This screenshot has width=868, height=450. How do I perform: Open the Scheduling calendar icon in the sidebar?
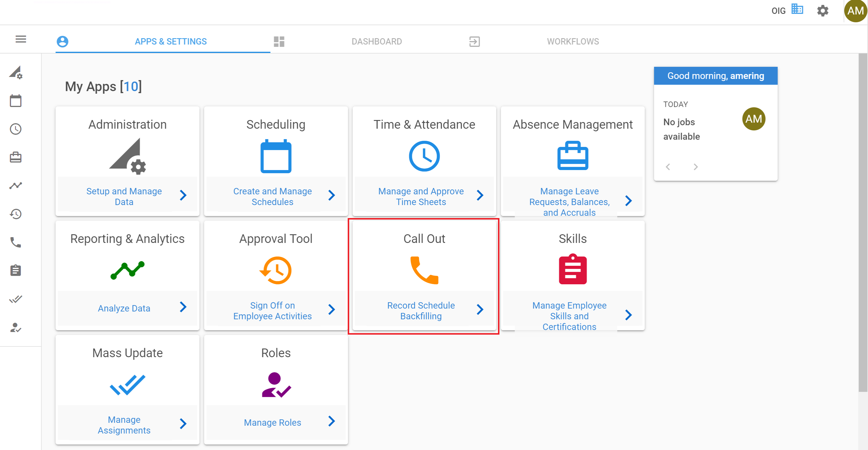coord(16,101)
